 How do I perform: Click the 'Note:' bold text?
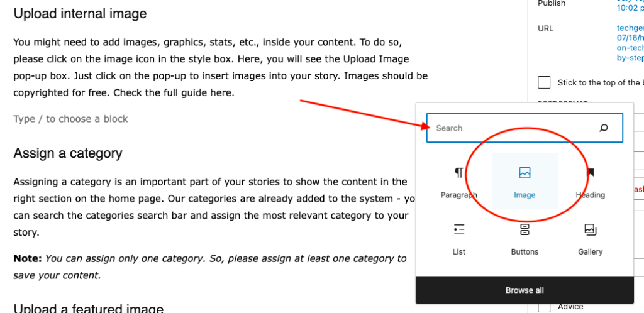point(28,258)
